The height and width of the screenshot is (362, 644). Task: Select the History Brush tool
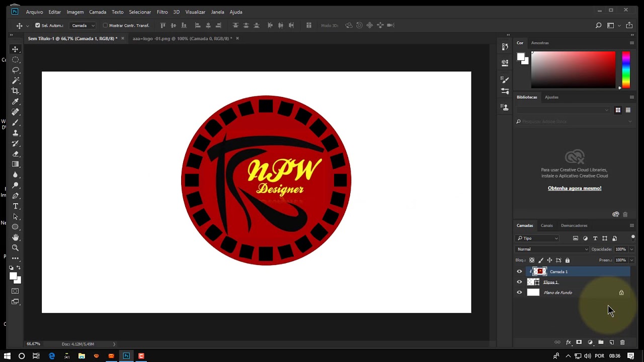[x=15, y=143]
